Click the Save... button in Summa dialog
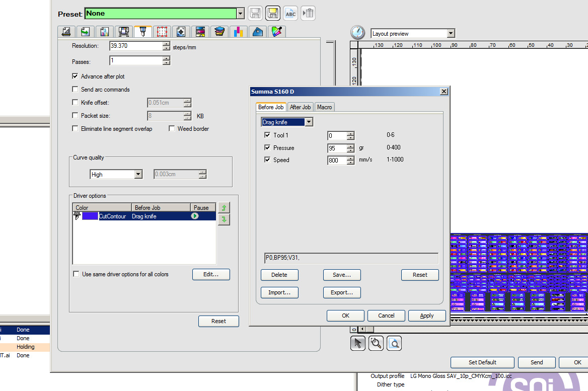The image size is (588, 391). pyautogui.click(x=342, y=275)
